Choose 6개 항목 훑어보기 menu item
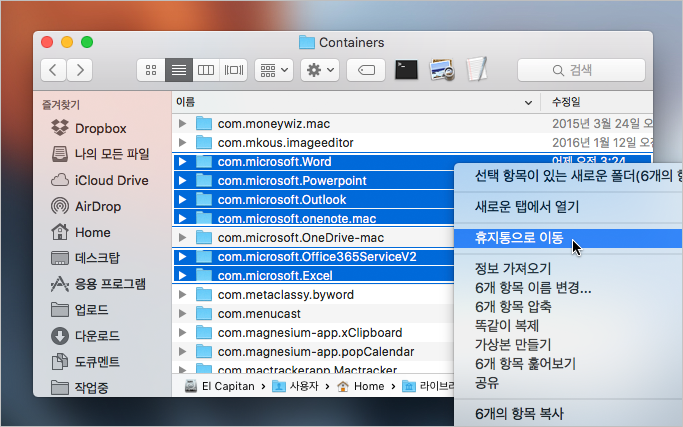 coord(568,363)
